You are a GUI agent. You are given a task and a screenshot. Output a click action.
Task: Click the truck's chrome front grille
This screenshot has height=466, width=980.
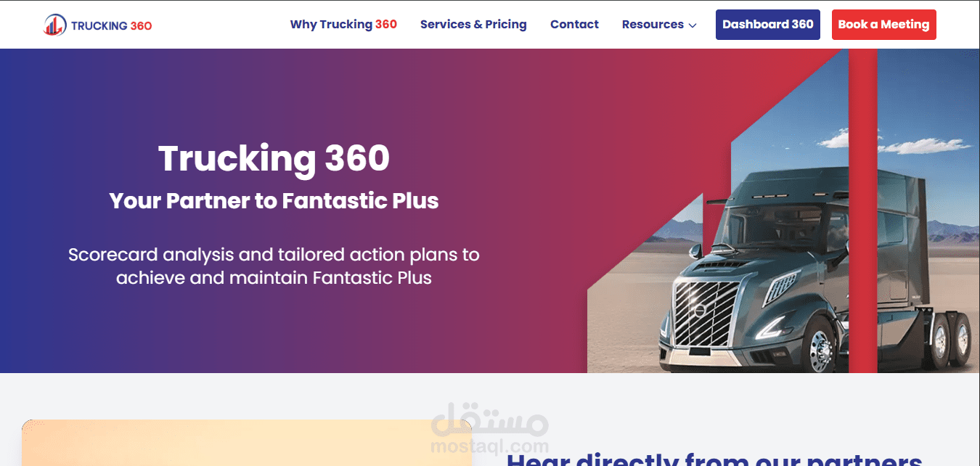(x=706, y=313)
